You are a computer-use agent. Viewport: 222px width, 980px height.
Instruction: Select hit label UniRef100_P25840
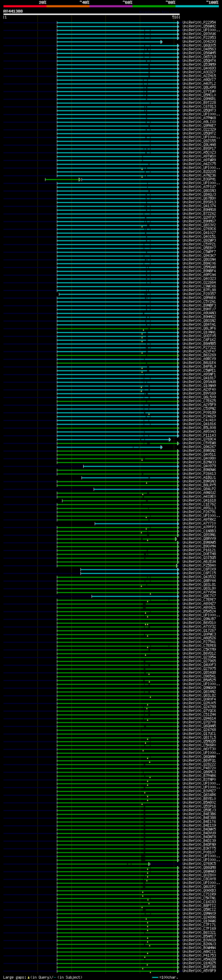(199, 565)
